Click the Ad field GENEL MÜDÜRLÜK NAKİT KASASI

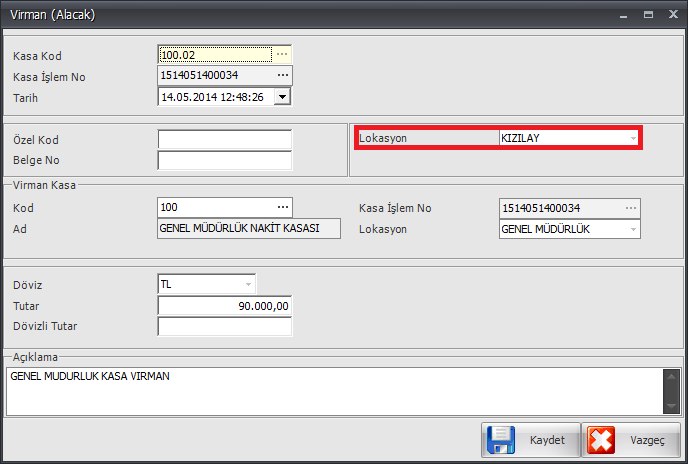pyautogui.click(x=249, y=228)
